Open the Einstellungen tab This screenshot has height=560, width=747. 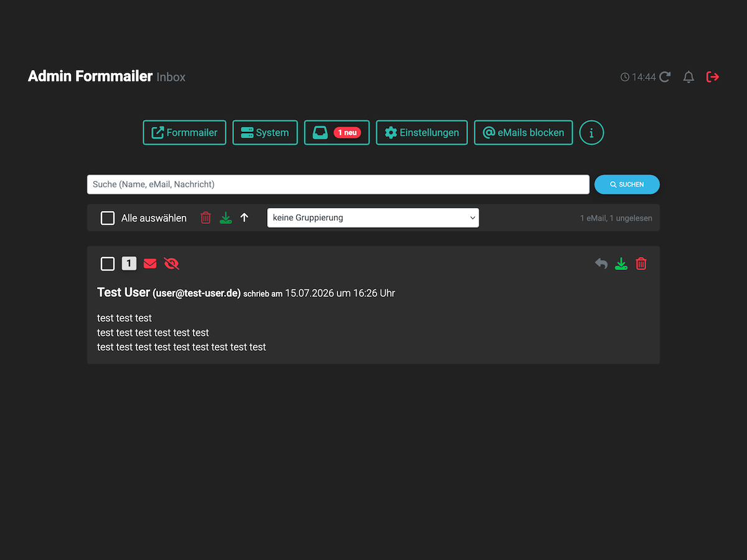pos(422,133)
